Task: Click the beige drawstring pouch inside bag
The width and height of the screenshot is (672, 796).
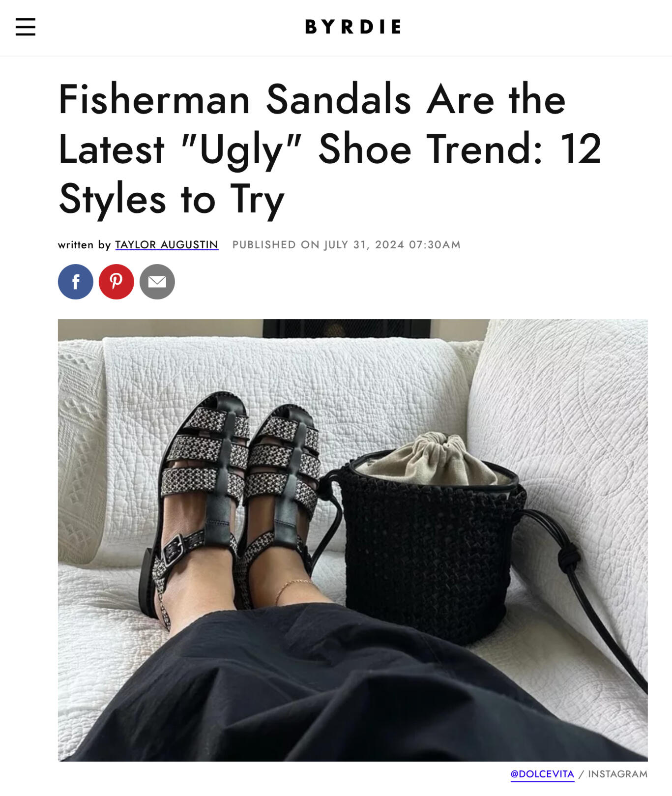Action: tap(433, 460)
